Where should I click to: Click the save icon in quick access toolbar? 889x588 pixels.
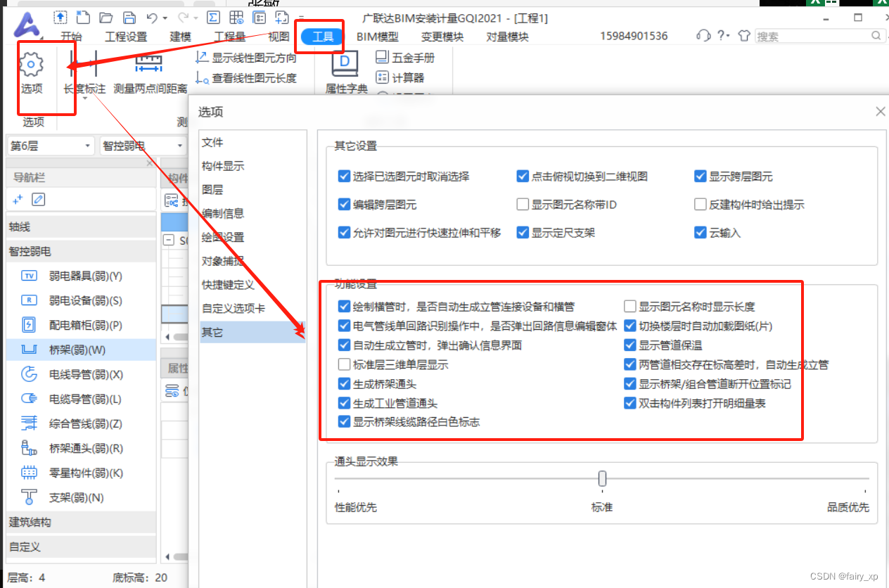coord(129,17)
